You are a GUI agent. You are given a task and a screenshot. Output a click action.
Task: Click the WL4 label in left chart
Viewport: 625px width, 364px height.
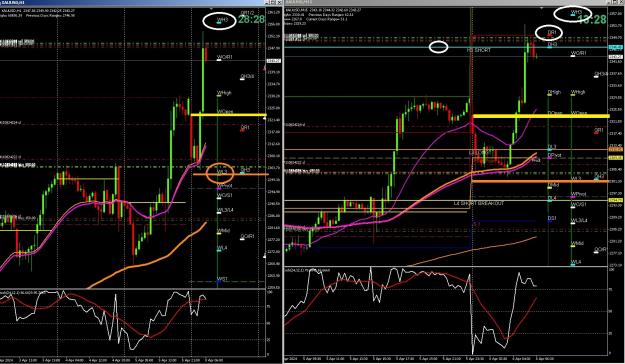(222, 248)
